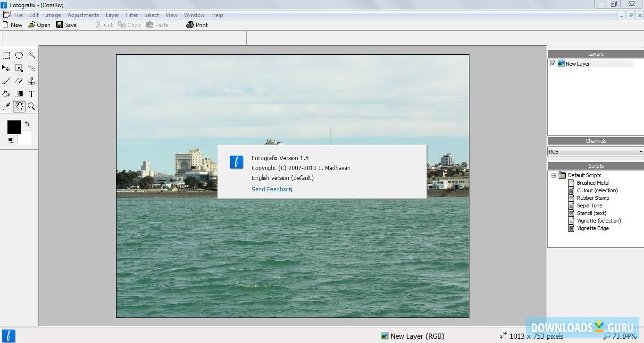Swap foreground and background colors
The height and width of the screenshot is (343, 644).
click(x=27, y=124)
